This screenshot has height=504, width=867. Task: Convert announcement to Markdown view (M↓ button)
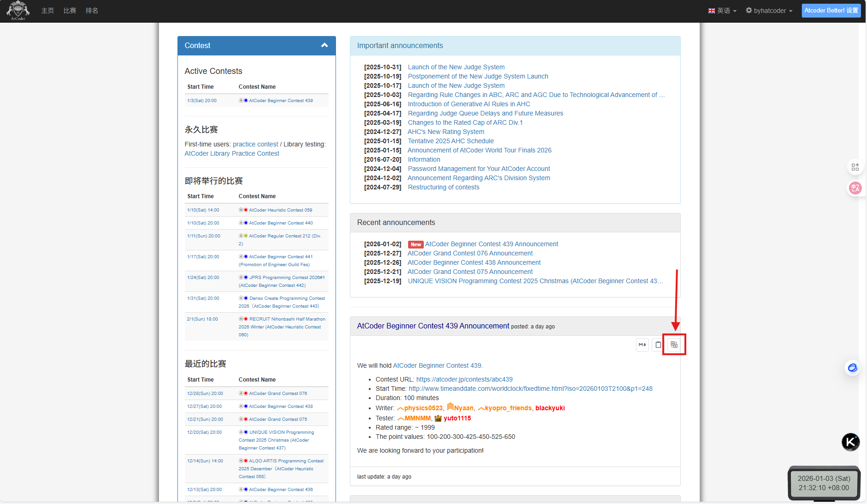[642, 345]
